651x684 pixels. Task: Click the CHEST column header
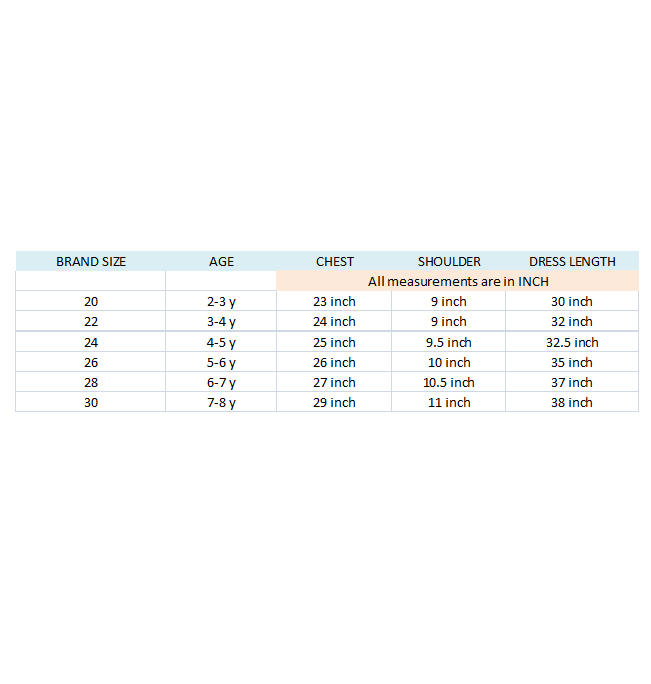335,261
